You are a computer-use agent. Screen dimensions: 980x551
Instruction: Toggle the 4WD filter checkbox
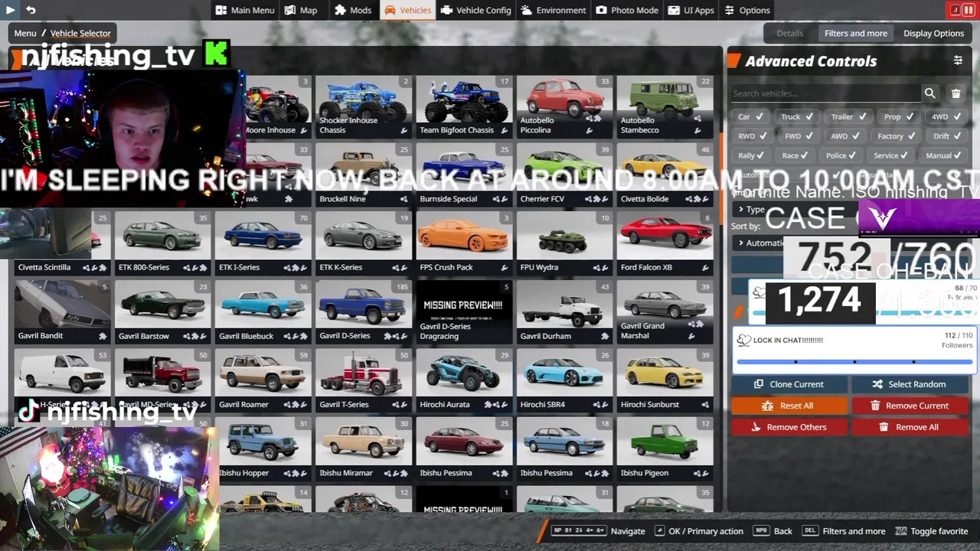[x=946, y=116]
